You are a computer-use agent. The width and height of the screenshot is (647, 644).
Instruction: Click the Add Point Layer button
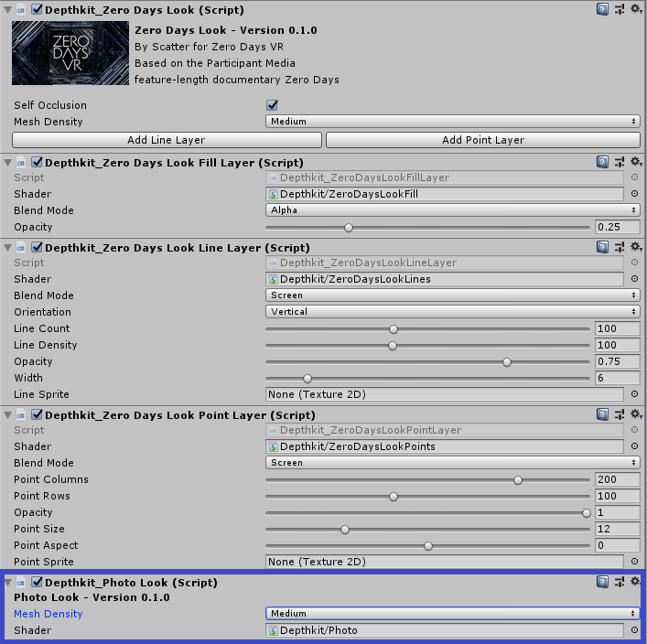coord(483,140)
